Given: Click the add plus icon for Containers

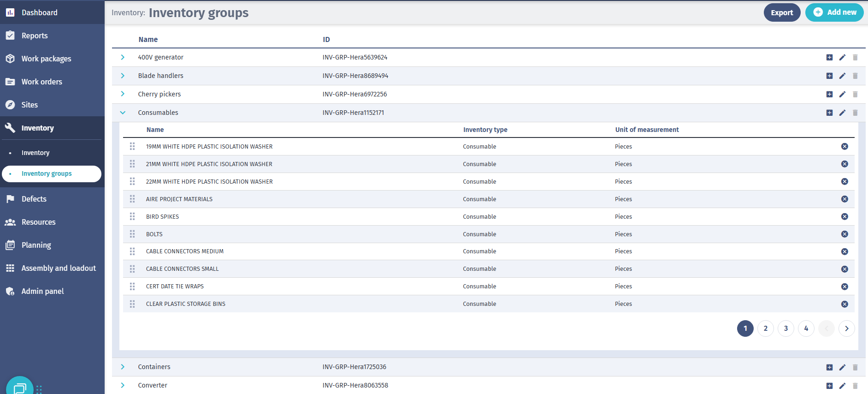Looking at the screenshot, I should pos(829,367).
